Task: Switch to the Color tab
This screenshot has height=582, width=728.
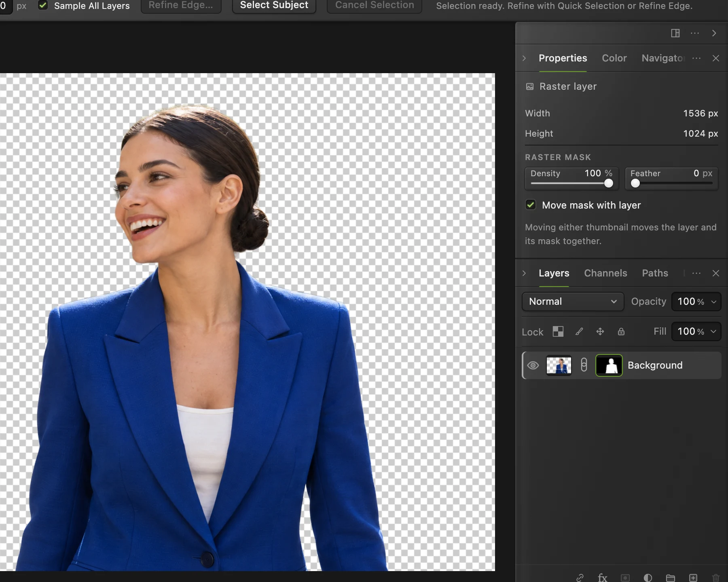Action: click(x=614, y=58)
